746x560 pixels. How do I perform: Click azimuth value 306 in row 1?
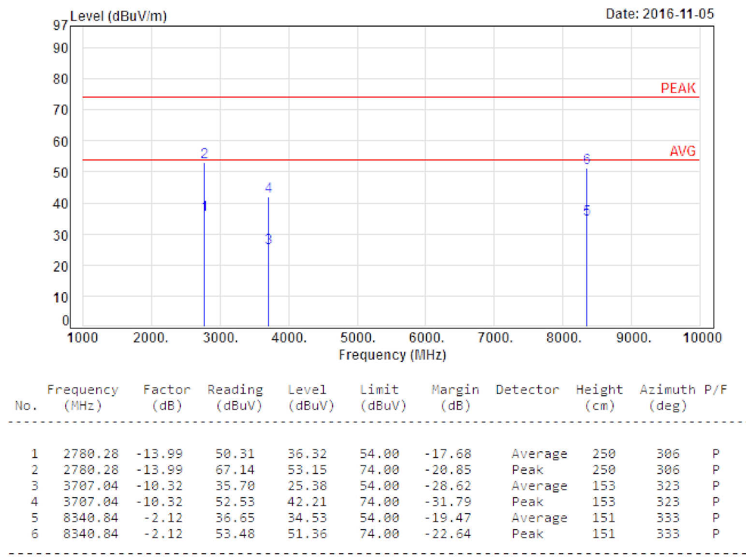pyautogui.click(x=668, y=454)
